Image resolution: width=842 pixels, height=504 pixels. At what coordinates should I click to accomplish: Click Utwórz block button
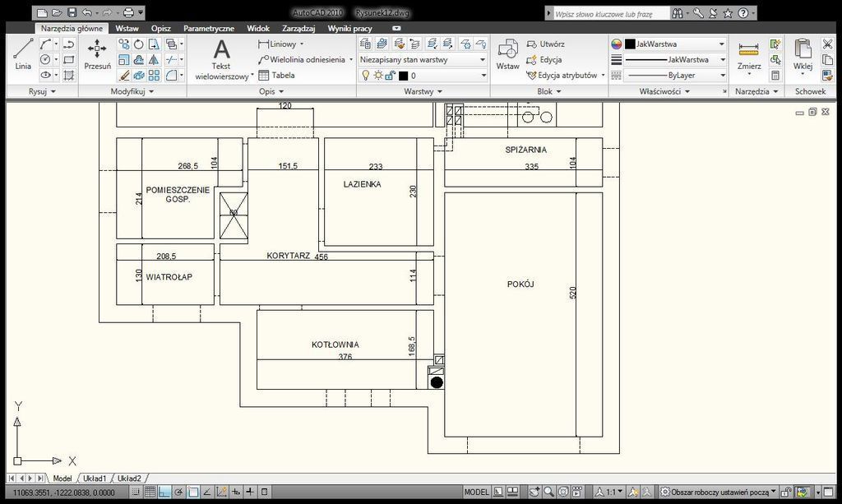click(546, 44)
